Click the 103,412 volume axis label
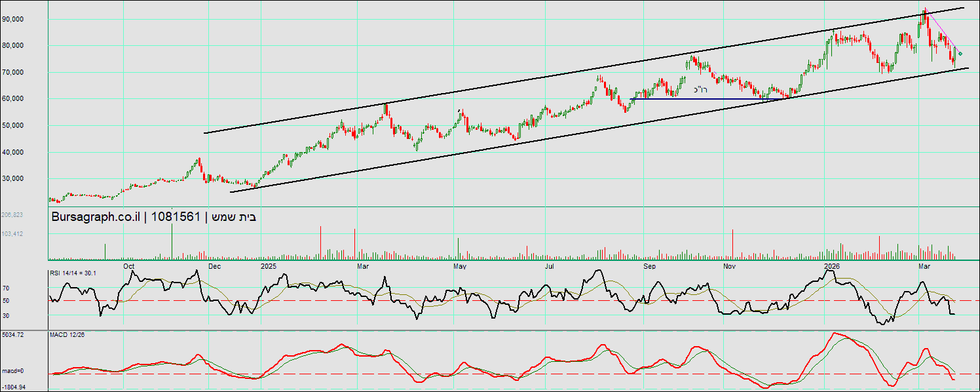 click(x=12, y=233)
